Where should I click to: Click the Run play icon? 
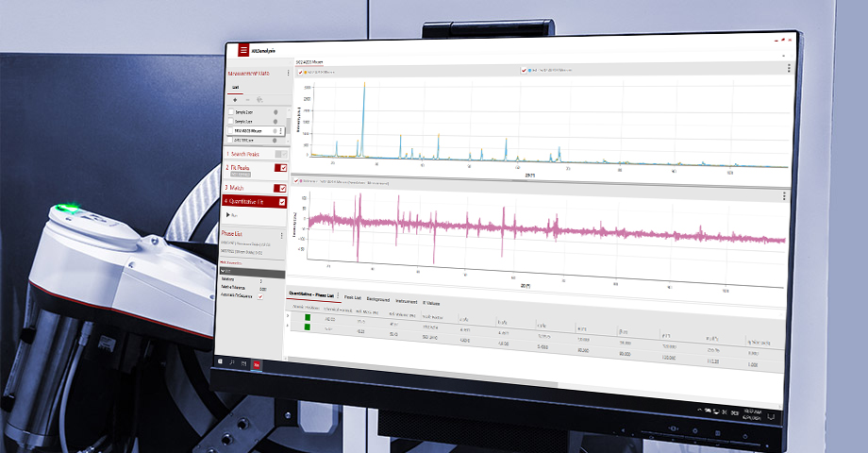tap(226, 215)
